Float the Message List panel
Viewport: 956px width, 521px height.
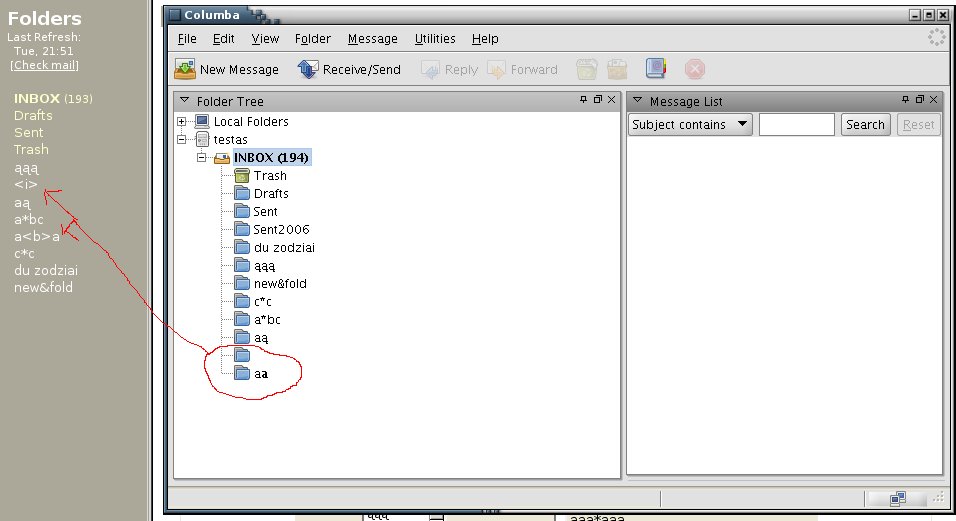click(x=920, y=100)
